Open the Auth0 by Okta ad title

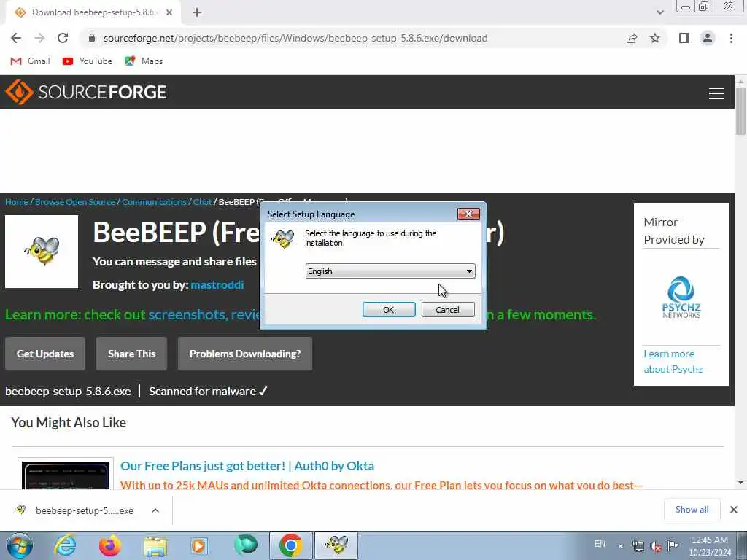pos(247,466)
